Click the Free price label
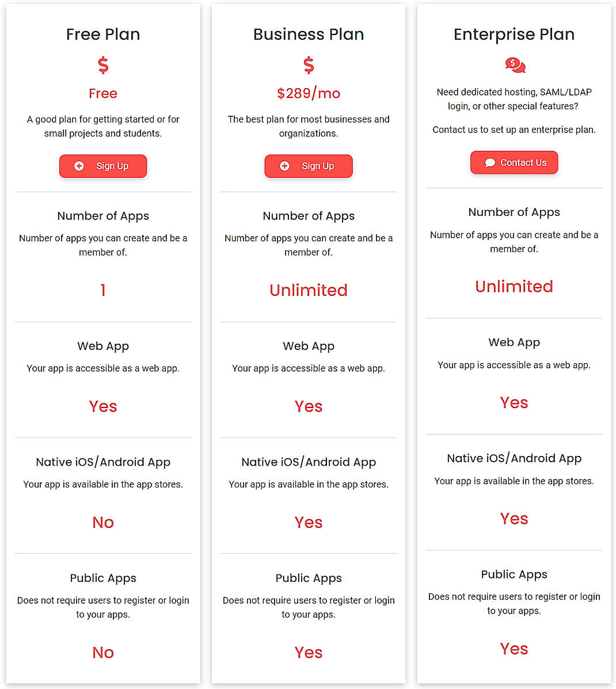616x689 pixels. [103, 93]
